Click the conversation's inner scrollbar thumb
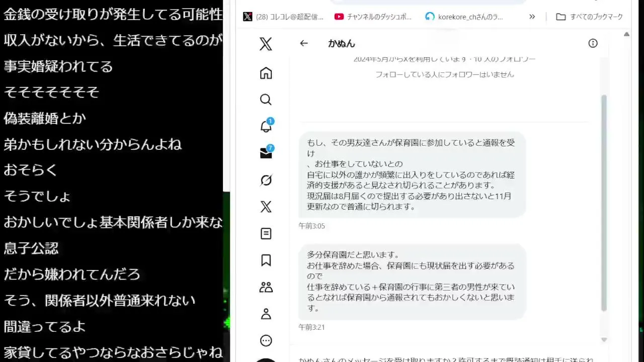Image resolution: width=644 pixels, height=362 pixels. coord(604,203)
